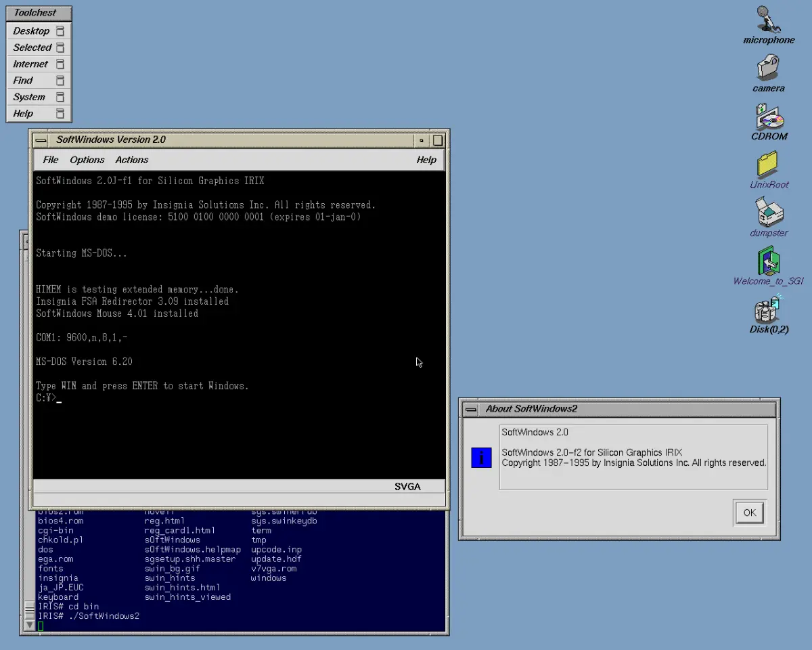
Task: Click the SVGA status bar indicator
Action: coord(408,486)
